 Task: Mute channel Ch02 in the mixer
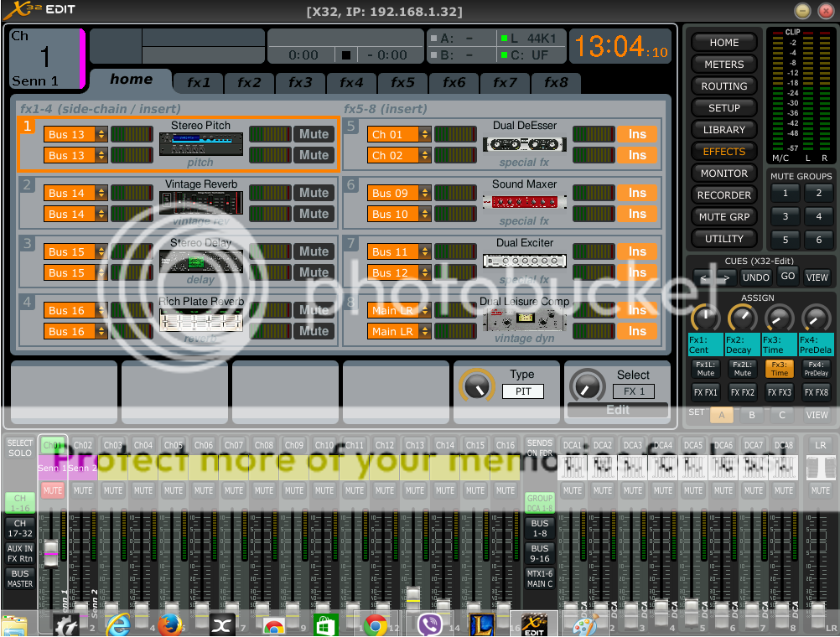coord(83,490)
